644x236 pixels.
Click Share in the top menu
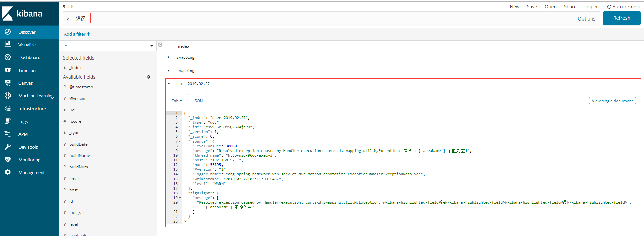click(570, 7)
